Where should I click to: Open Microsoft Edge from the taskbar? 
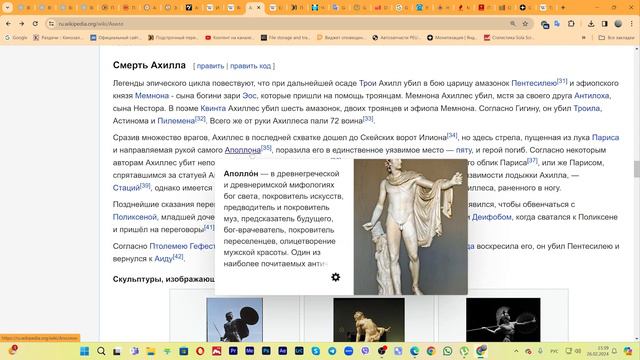pyautogui.click(x=414, y=351)
